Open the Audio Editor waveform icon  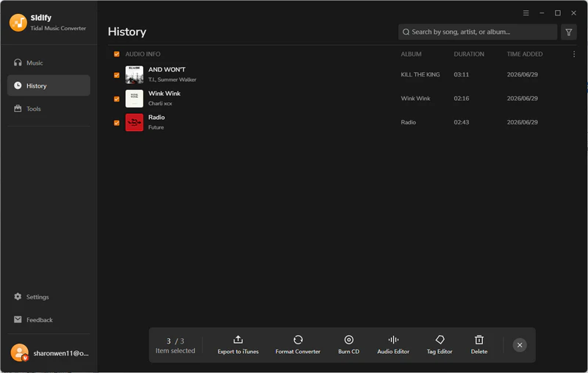[393, 340]
